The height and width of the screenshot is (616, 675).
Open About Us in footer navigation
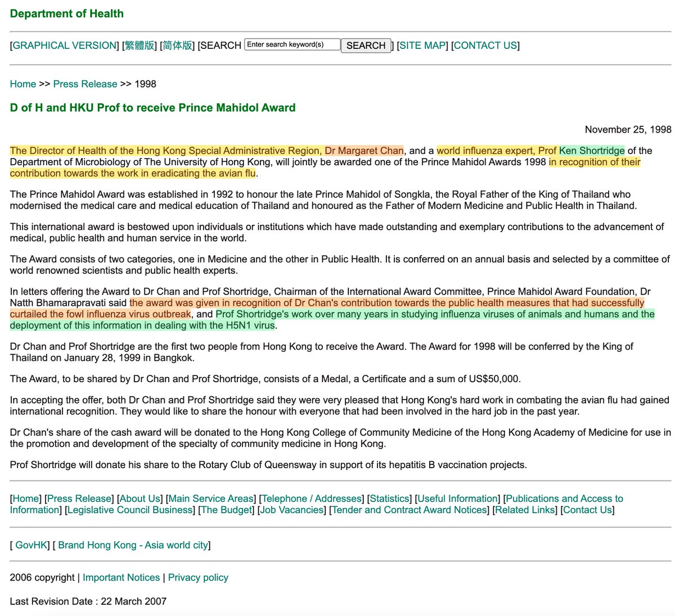(x=140, y=499)
